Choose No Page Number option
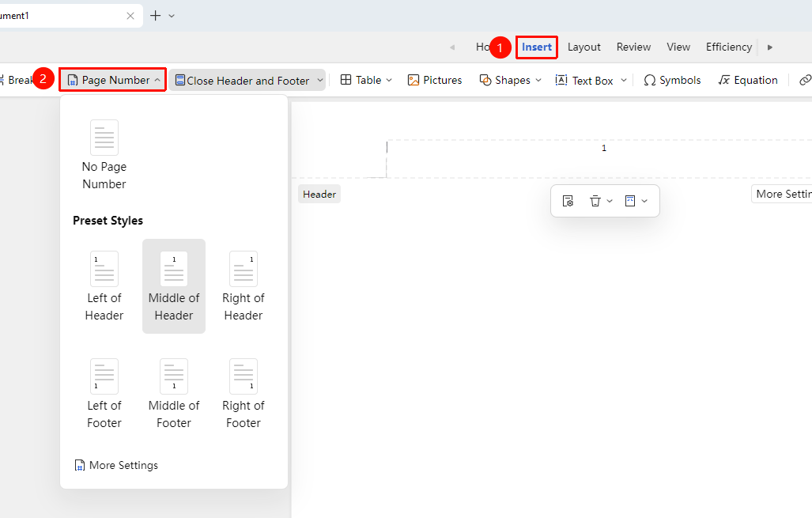 [104, 155]
